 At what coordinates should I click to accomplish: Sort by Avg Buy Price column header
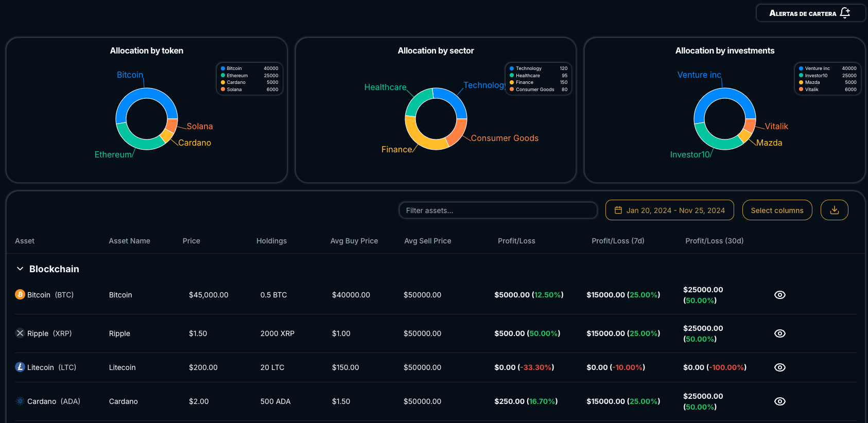354,241
